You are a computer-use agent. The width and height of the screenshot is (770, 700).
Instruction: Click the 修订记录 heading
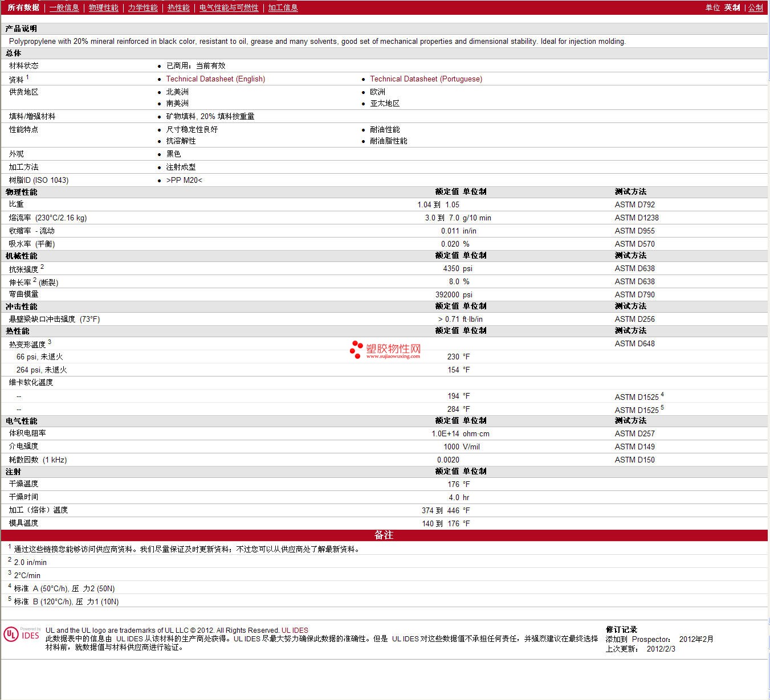click(x=621, y=629)
